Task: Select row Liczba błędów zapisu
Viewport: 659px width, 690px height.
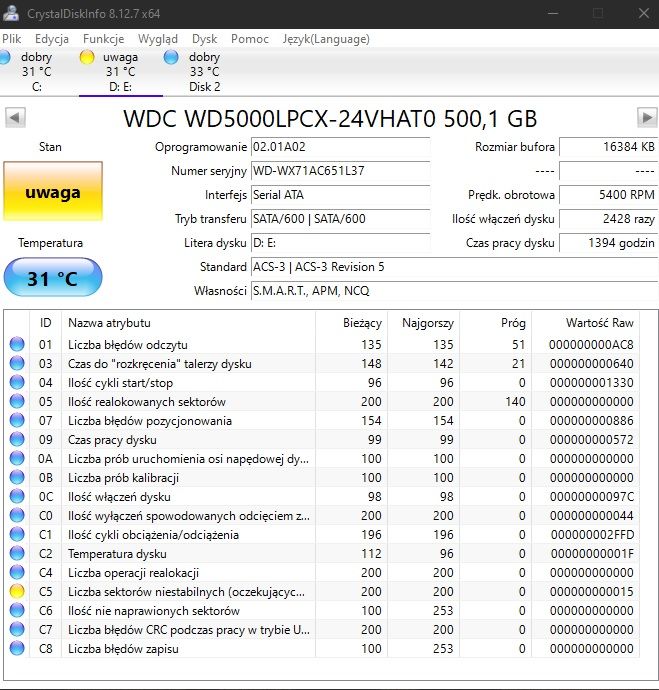Action: click(322, 648)
